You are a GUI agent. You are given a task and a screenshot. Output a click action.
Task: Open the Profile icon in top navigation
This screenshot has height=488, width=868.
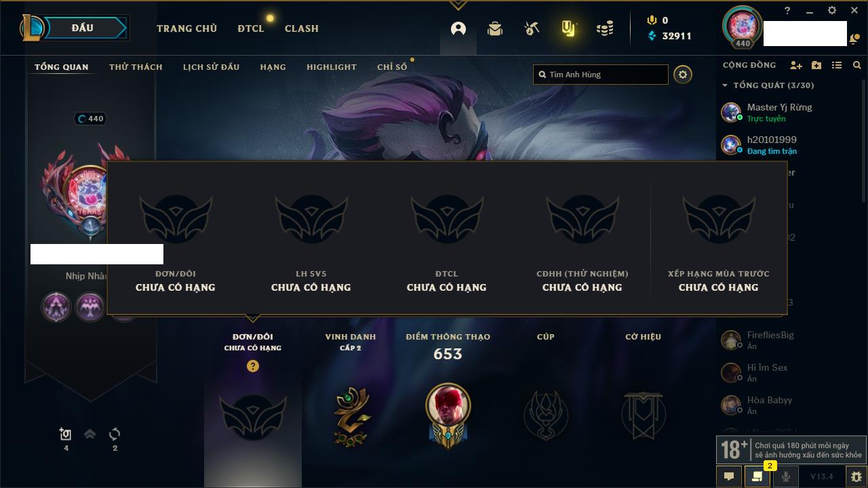[x=458, y=28]
